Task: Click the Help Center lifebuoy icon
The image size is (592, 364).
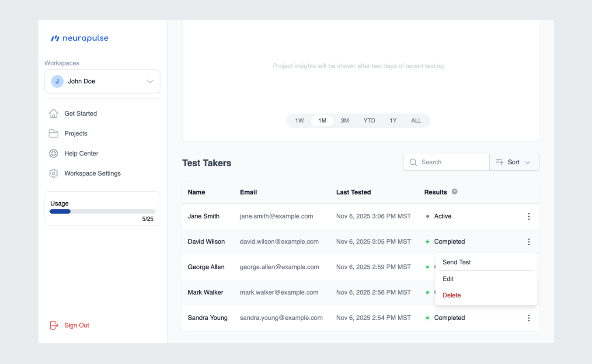Action: tap(53, 153)
